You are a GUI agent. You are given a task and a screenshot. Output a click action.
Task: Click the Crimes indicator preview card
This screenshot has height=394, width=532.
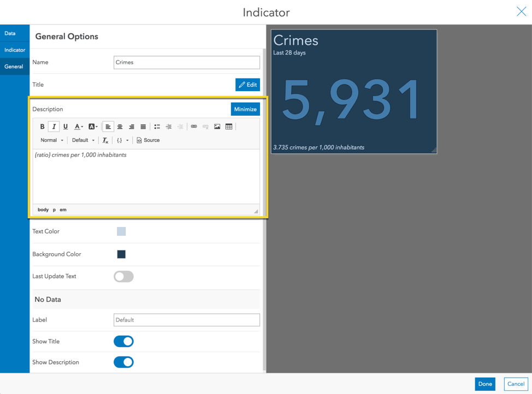(354, 92)
